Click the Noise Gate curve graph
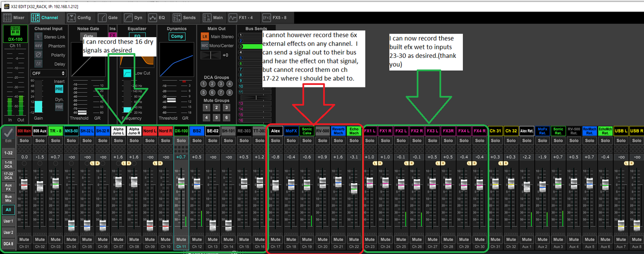Viewport: 644px width, 254px height. point(88,60)
